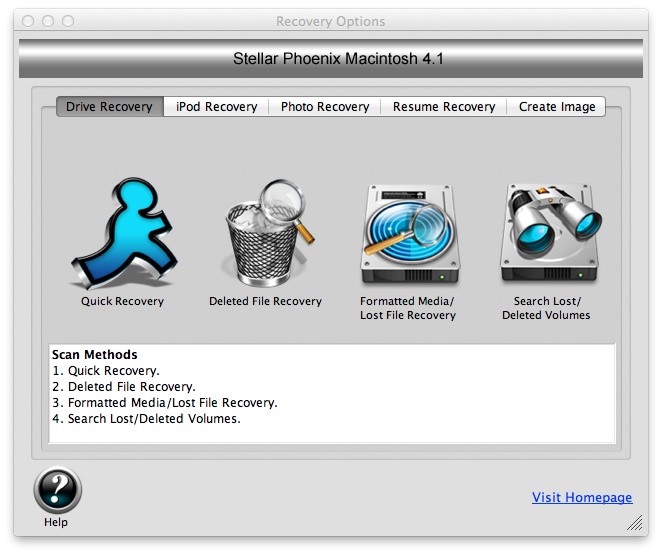Screen dimensions: 662x557
Task: Click the 'Help' label below the question mark
Action: (57, 522)
